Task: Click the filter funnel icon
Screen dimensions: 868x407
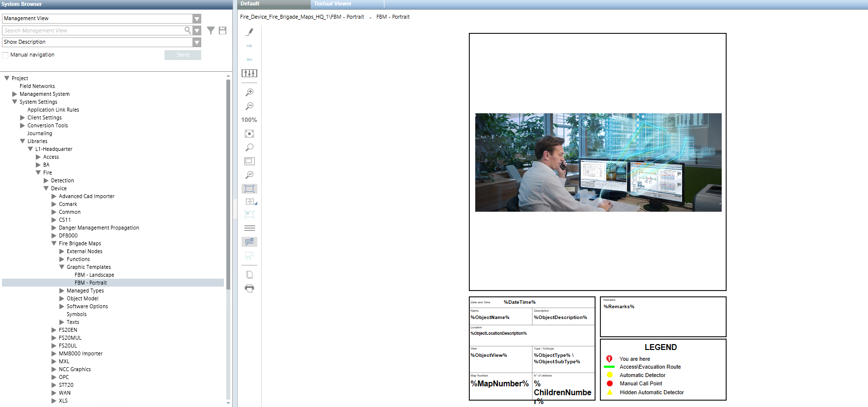Action: 211,30
